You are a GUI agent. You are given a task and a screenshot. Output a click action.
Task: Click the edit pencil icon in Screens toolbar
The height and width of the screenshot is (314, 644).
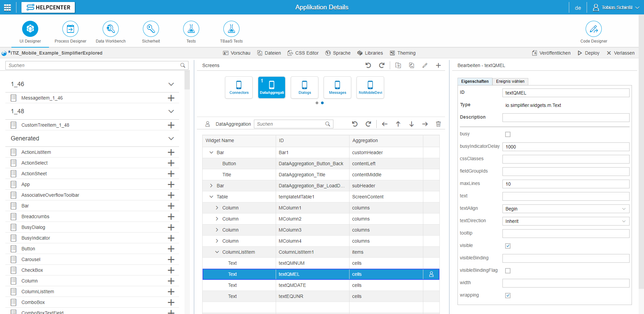point(425,65)
